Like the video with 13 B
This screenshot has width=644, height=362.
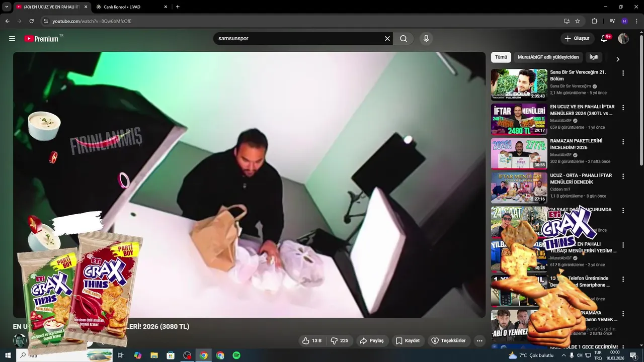pos(311,341)
